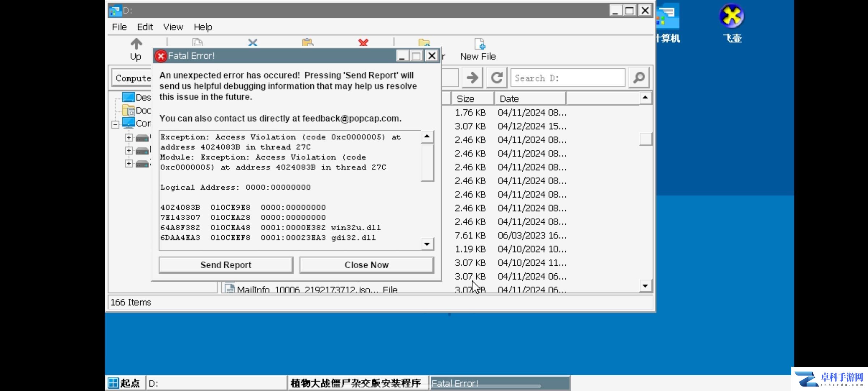The image size is (868, 391).
Task: Click the Close Now button
Action: tap(367, 265)
